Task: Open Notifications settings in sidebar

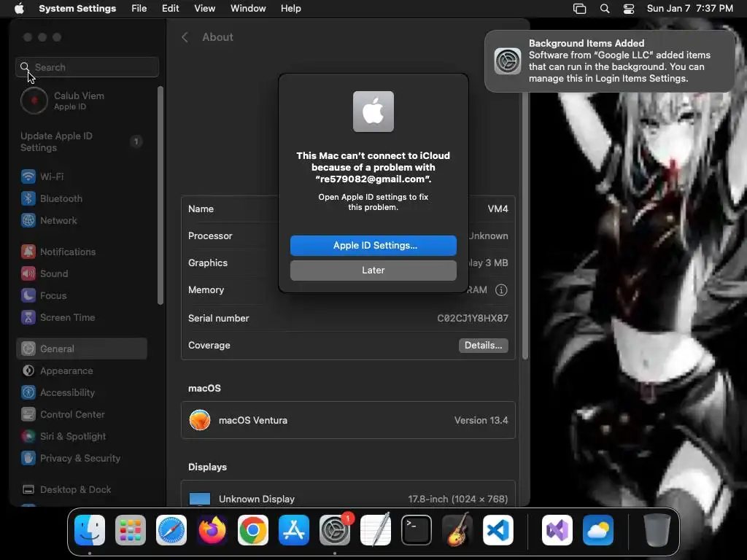Action: (x=82, y=252)
